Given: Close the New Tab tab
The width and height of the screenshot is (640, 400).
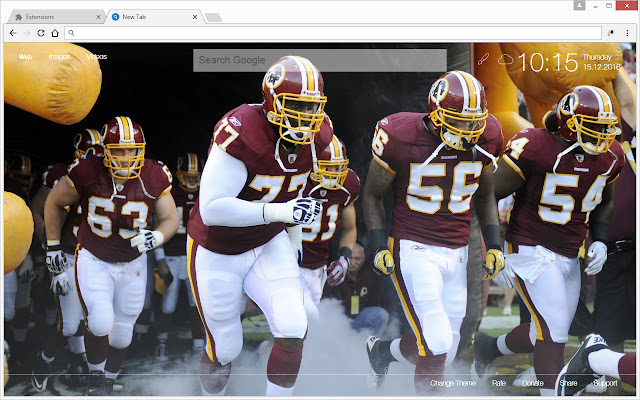Looking at the screenshot, I should point(195,17).
